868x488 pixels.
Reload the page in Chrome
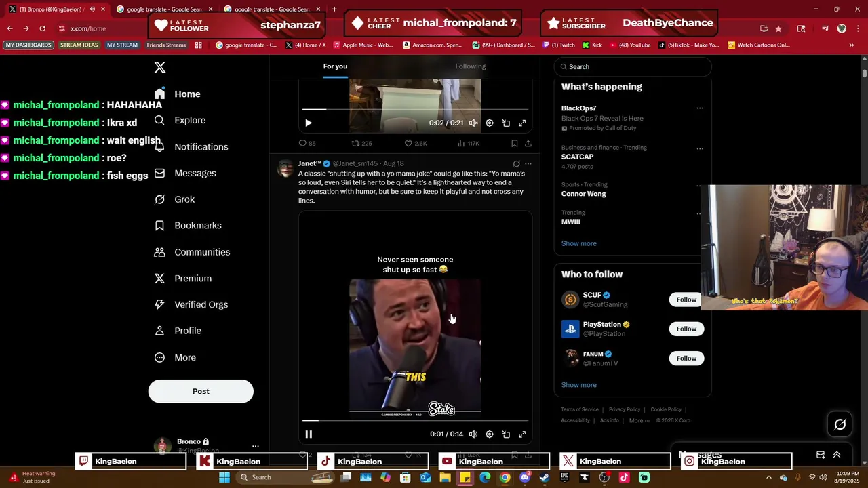(x=42, y=28)
